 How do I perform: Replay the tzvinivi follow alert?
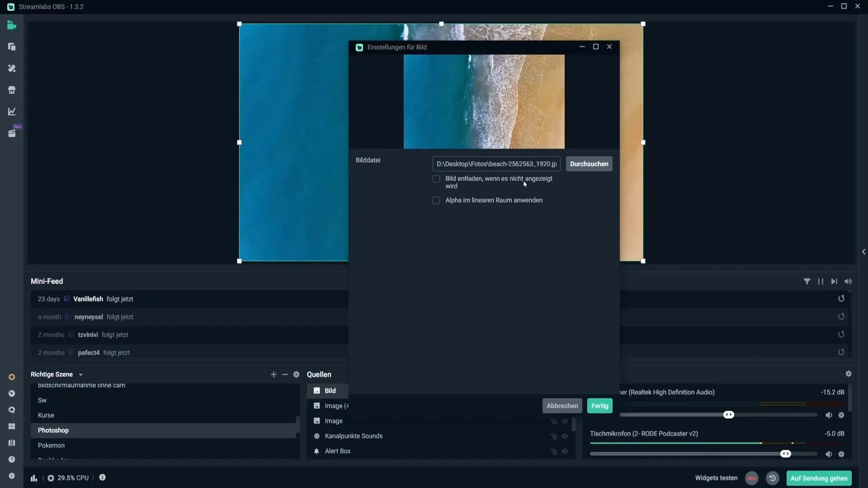click(841, 334)
